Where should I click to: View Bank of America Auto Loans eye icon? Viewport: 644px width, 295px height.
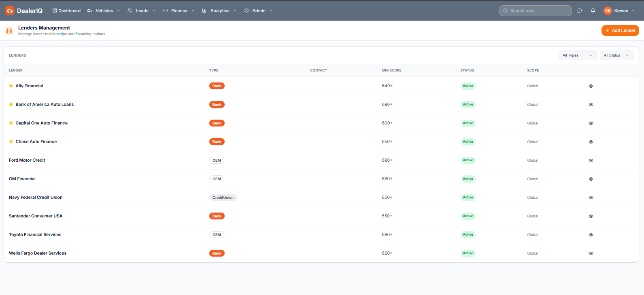point(591,105)
